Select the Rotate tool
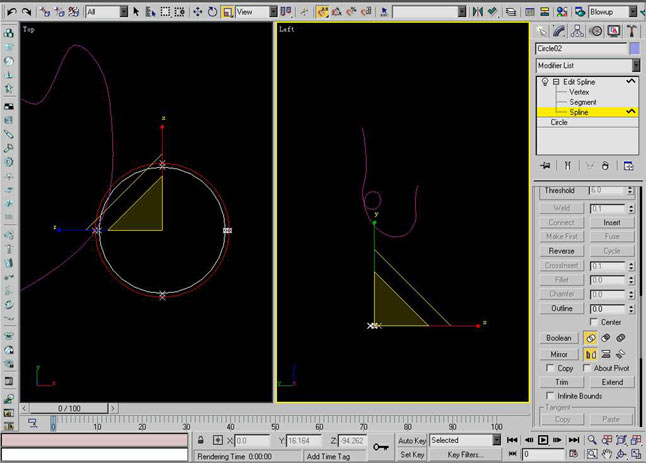 click(212, 12)
